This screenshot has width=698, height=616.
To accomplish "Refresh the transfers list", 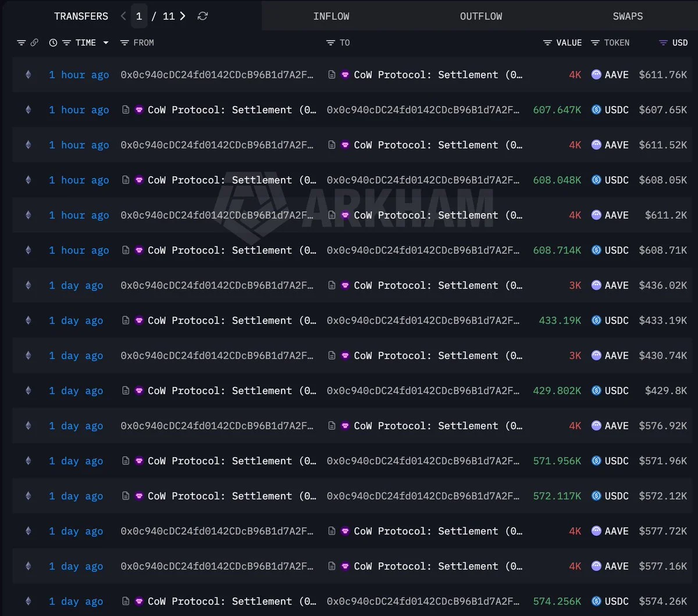I will click(202, 16).
